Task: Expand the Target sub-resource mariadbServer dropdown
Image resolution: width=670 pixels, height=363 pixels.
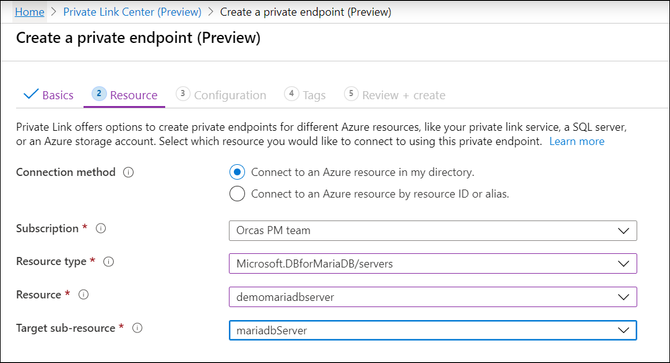Action: pyautogui.click(x=433, y=330)
